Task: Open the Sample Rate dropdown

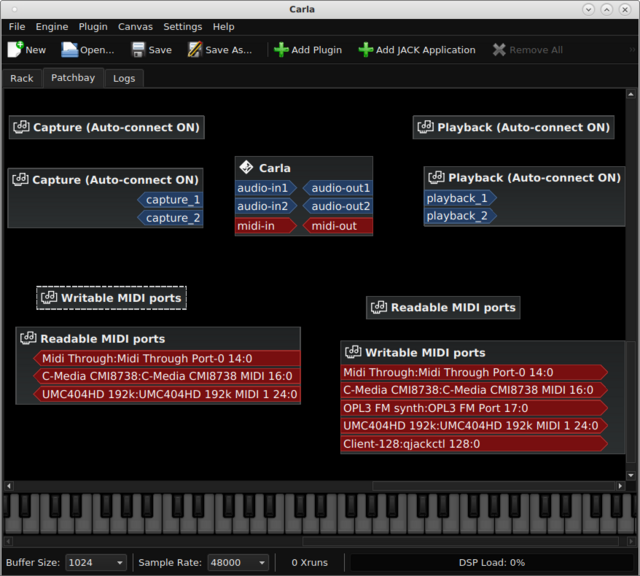Action: pyautogui.click(x=238, y=563)
